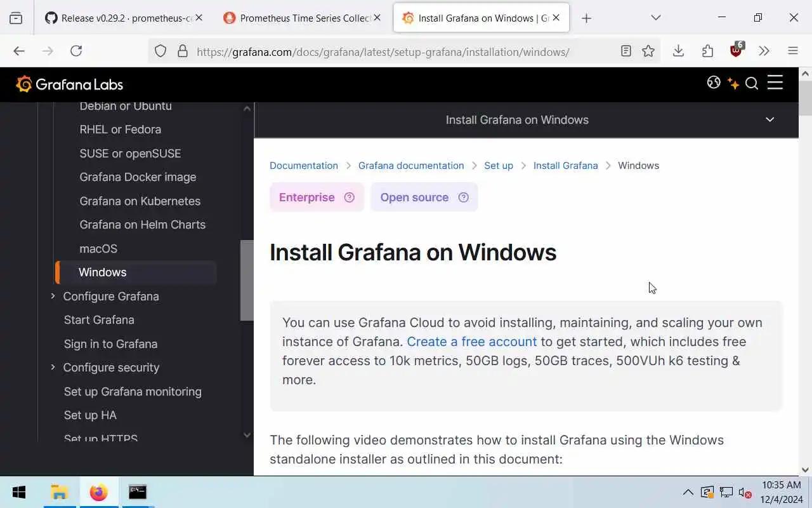The image size is (812, 508).
Task: Open the Grafana hamburger navigation menu
Action: (x=775, y=83)
